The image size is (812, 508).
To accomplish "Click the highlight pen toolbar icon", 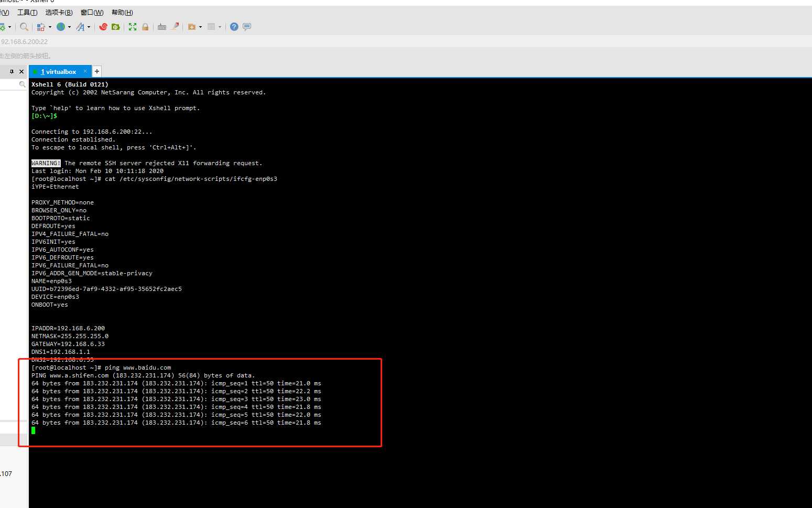I will click(175, 26).
